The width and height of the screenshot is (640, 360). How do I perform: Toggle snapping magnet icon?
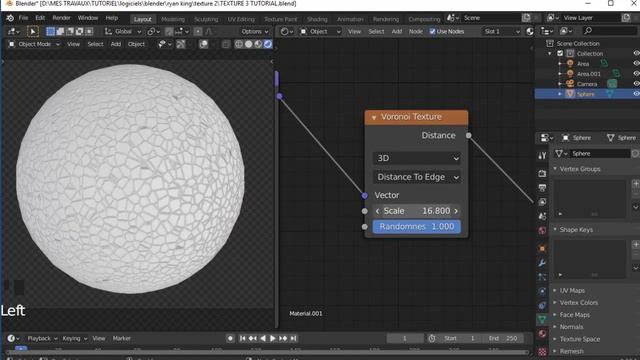169,31
